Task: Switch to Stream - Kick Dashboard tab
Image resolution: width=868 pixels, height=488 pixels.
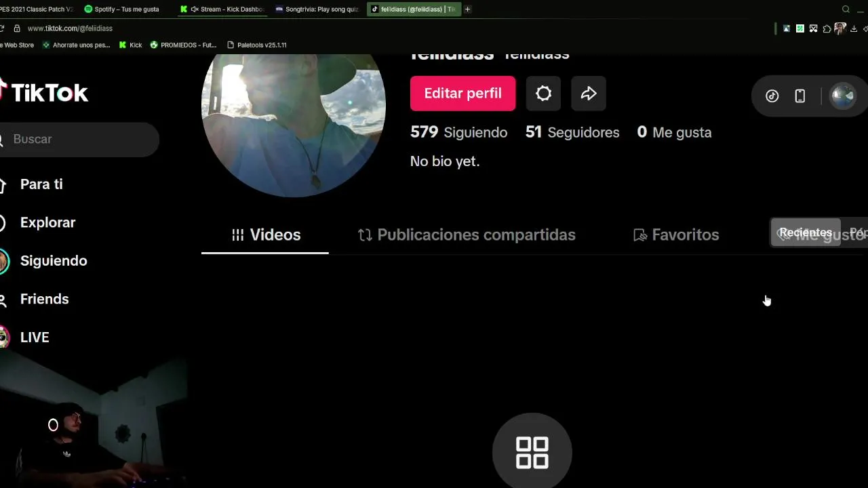Action: pyautogui.click(x=223, y=9)
